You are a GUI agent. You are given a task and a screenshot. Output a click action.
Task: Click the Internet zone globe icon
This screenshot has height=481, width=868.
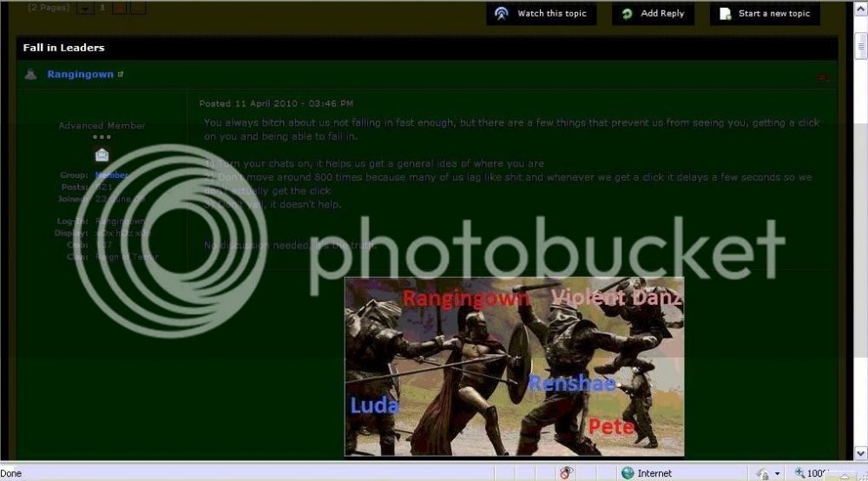(628, 473)
